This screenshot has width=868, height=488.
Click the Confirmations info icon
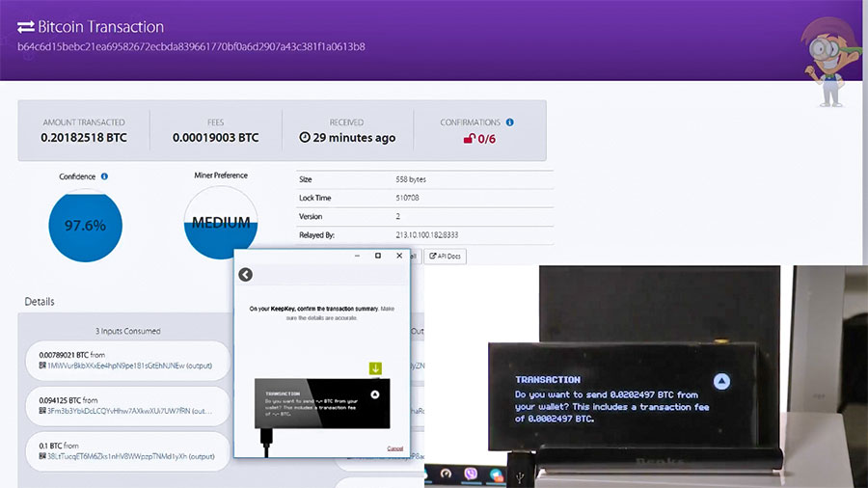(x=510, y=122)
